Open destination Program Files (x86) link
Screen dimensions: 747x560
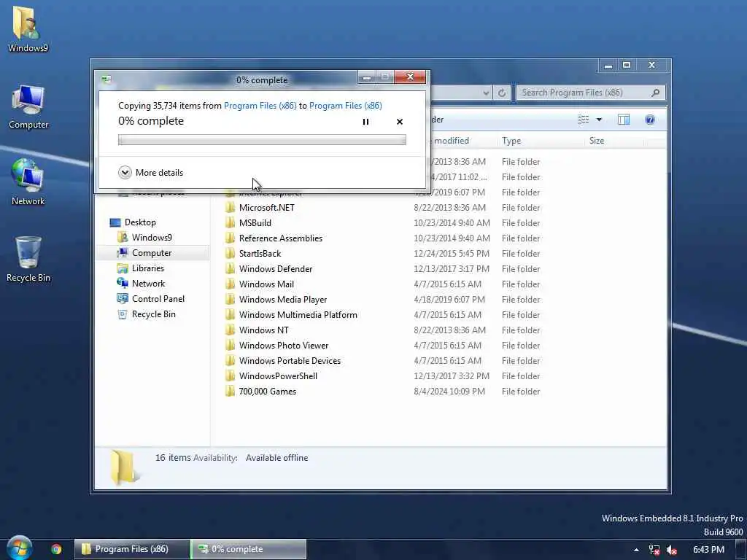345,106
